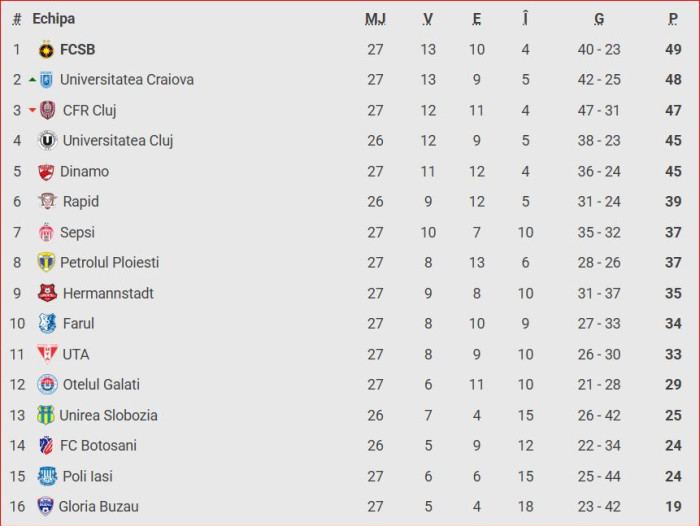
Task: Sort by the G goals column header
Action: point(598,19)
